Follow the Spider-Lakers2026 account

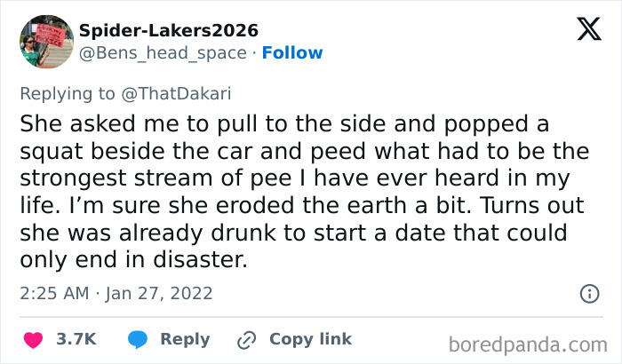pos(291,52)
